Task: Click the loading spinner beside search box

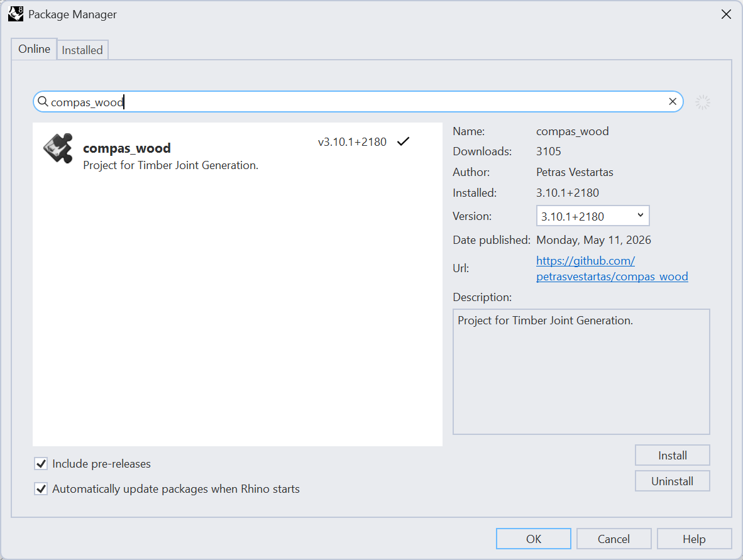Action: pos(703,102)
